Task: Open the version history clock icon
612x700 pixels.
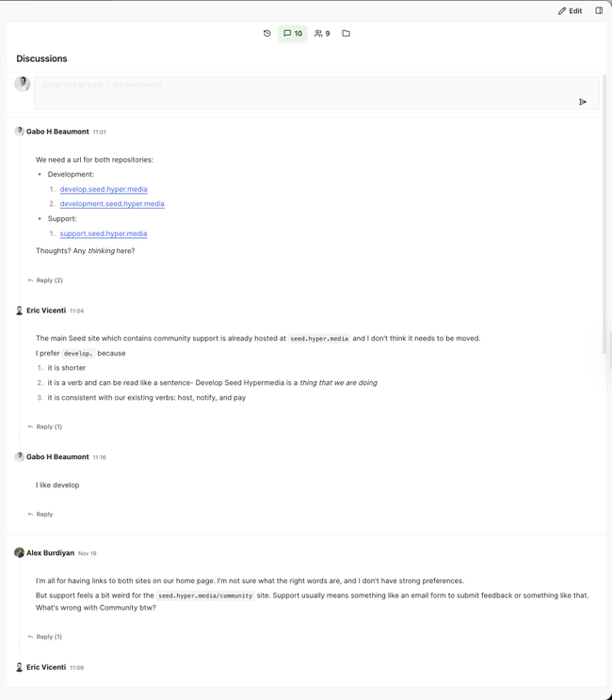Action: click(267, 34)
